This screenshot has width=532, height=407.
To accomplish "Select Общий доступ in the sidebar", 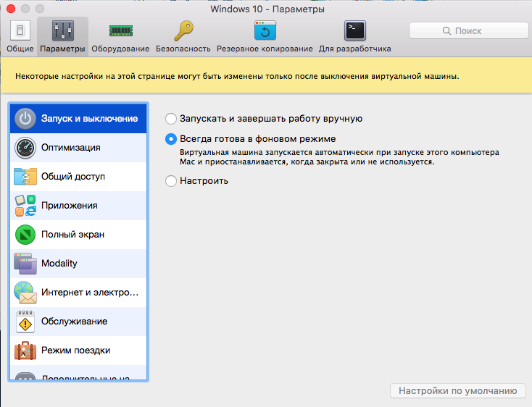I will [78, 177].
